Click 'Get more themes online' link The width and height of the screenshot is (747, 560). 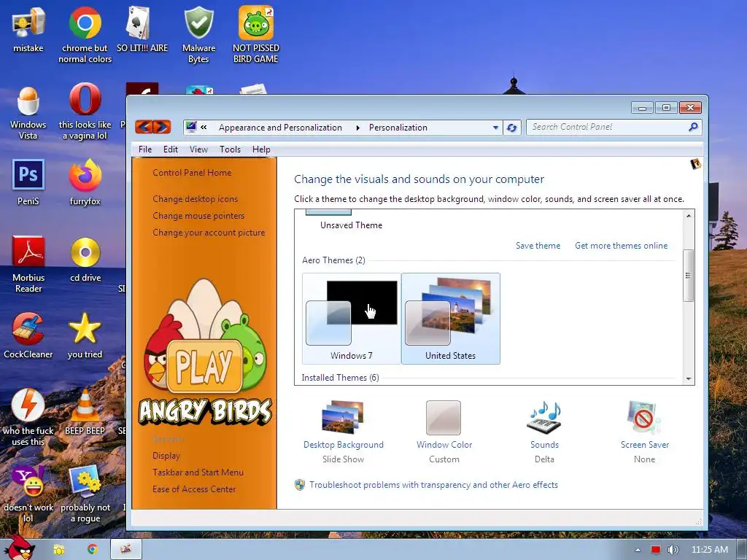622,246
